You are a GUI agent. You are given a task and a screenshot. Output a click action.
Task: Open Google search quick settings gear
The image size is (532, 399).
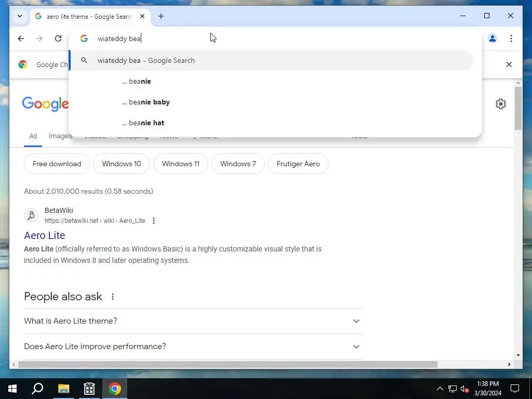[x=500, y=104]
